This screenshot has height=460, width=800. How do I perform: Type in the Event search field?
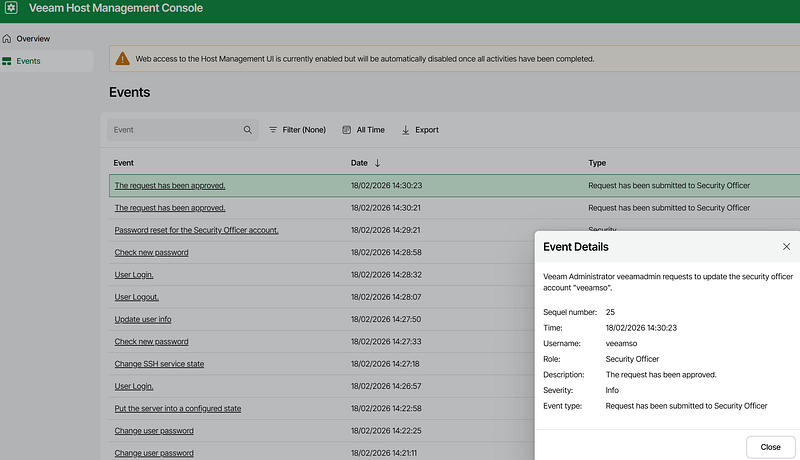click(x=175, y=130)
